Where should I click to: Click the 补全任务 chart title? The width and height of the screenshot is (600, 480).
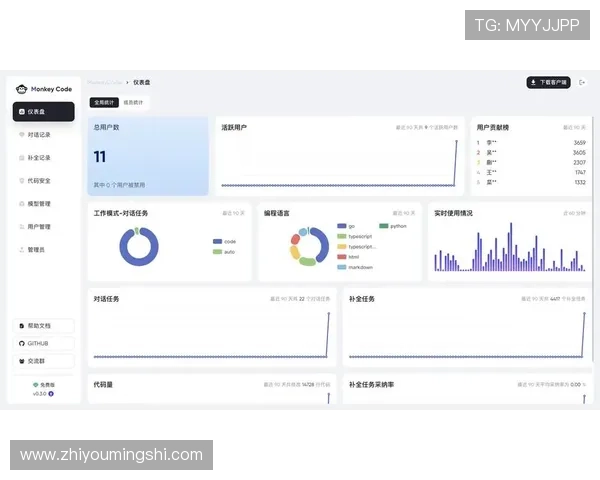point(362,299)
